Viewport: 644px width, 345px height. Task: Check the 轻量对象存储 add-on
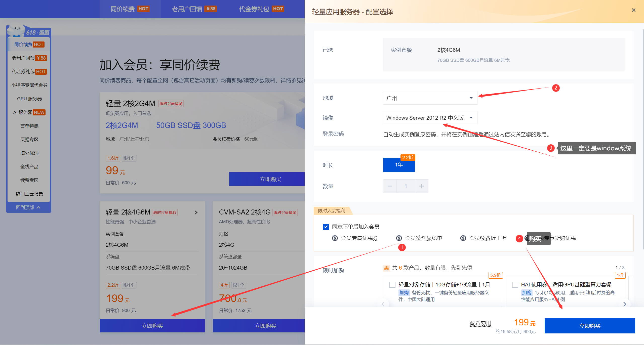(x=392, y=284)
